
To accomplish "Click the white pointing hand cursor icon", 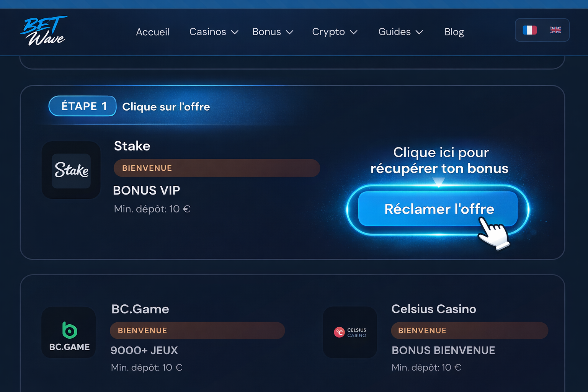I will 493,233.
